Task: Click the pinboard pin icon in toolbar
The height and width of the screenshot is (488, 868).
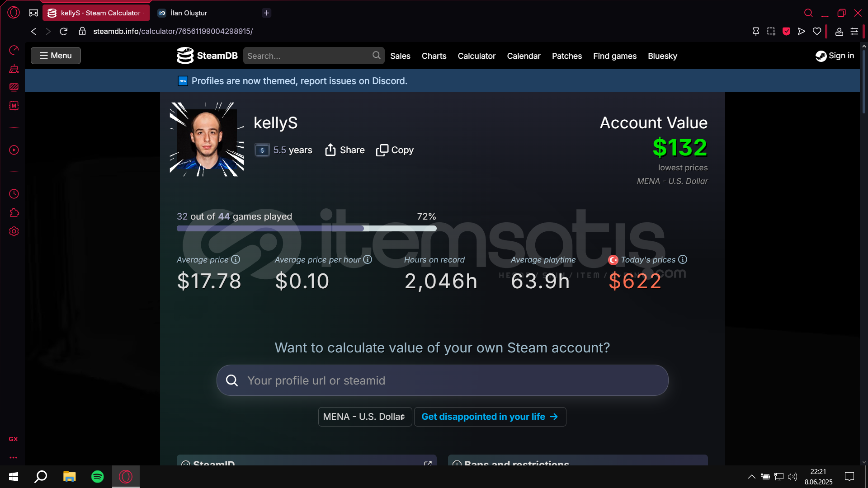Action: pyautogui.click(x=756, y=31)
